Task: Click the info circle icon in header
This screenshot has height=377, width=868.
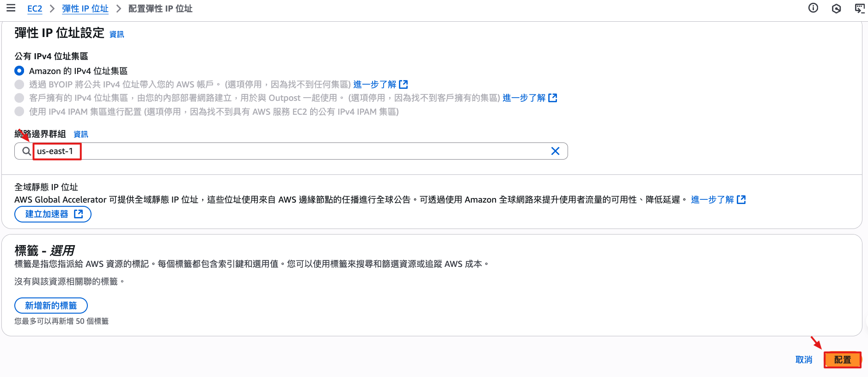Action: coord(813,8)
